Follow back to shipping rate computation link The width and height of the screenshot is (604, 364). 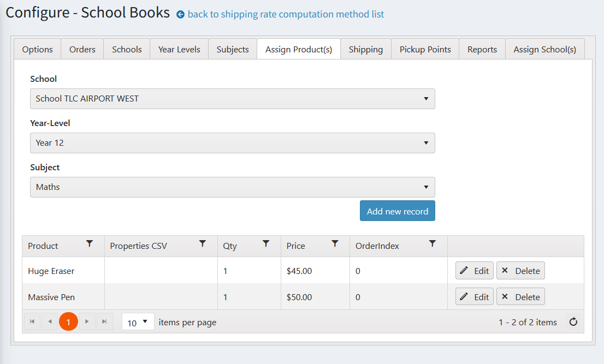[x=285, y=14]
